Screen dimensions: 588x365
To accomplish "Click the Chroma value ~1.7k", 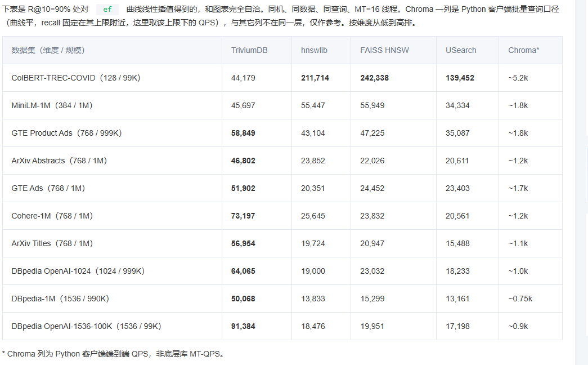I will point(518,188).
